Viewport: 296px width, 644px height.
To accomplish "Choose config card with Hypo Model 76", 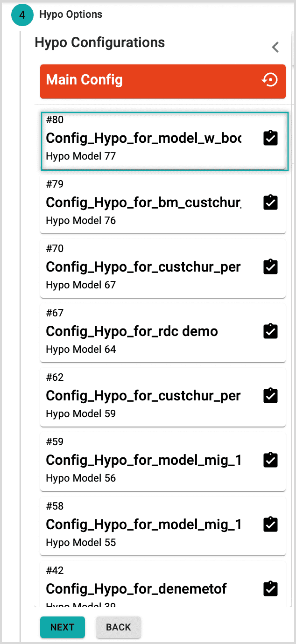I will (163, 204).
